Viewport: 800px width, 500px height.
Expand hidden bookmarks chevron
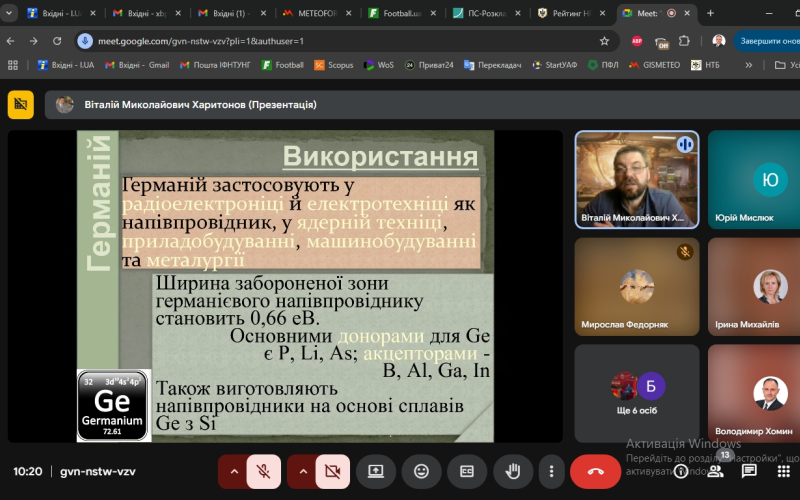[x=748, y=65]
